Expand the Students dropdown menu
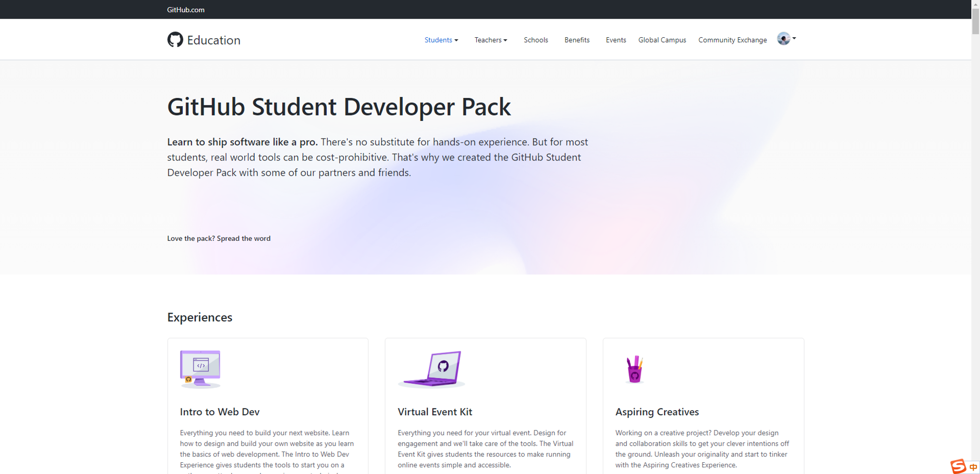 441,40
